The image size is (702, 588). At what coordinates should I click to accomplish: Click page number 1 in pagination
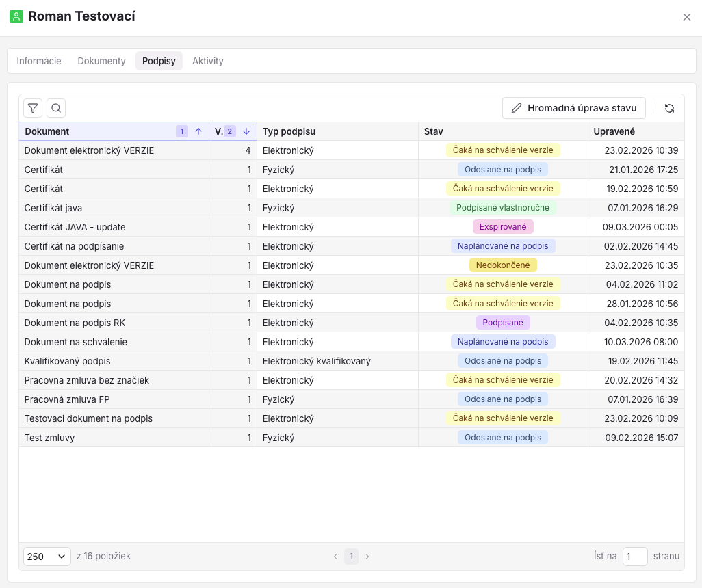[352, 557]
